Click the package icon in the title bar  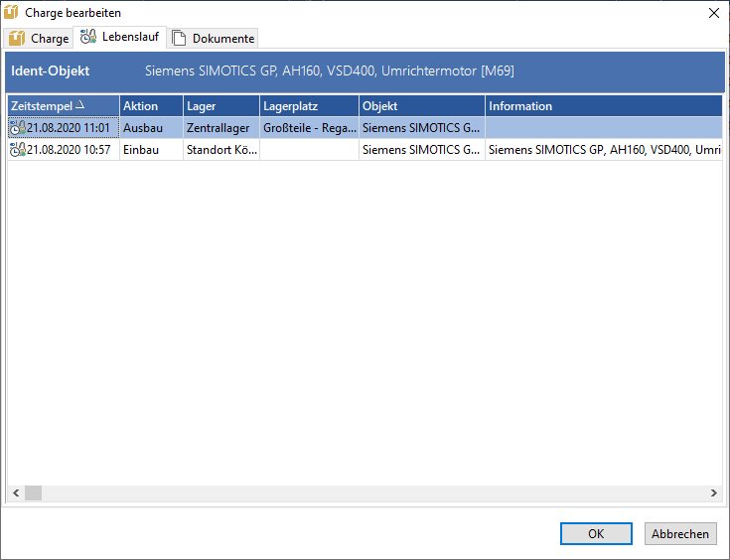[11, 12]
